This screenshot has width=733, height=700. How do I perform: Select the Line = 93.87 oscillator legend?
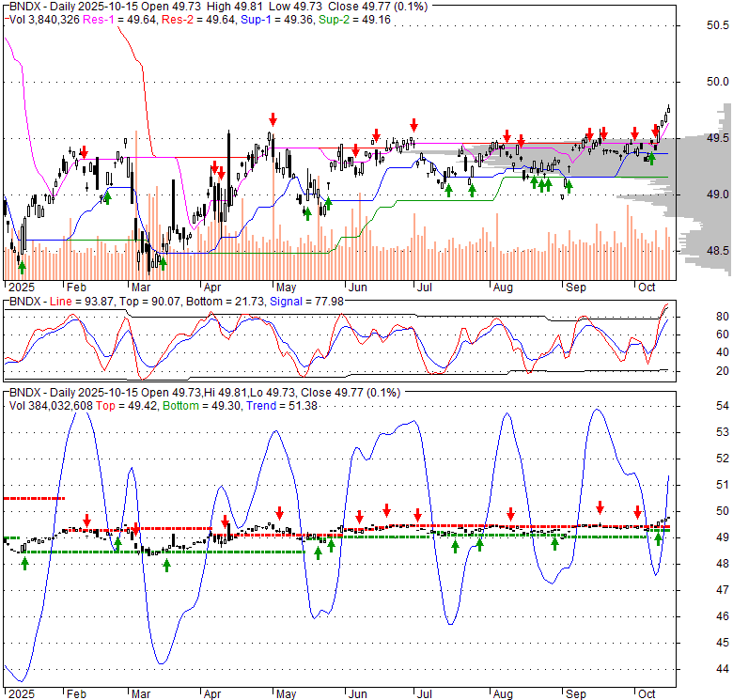[x=82, y=302]
